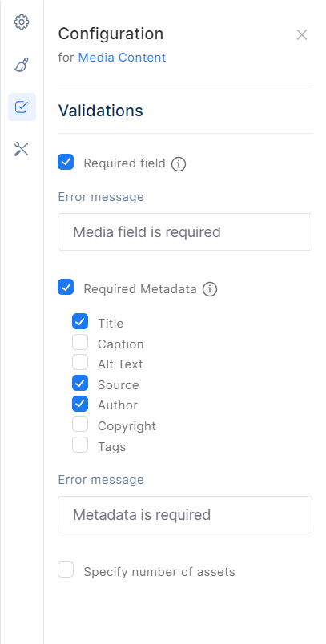Viewport: 326px width, 644px height.
Task: Open the gear settings tab in sidebar
Action: pos(22,22)
